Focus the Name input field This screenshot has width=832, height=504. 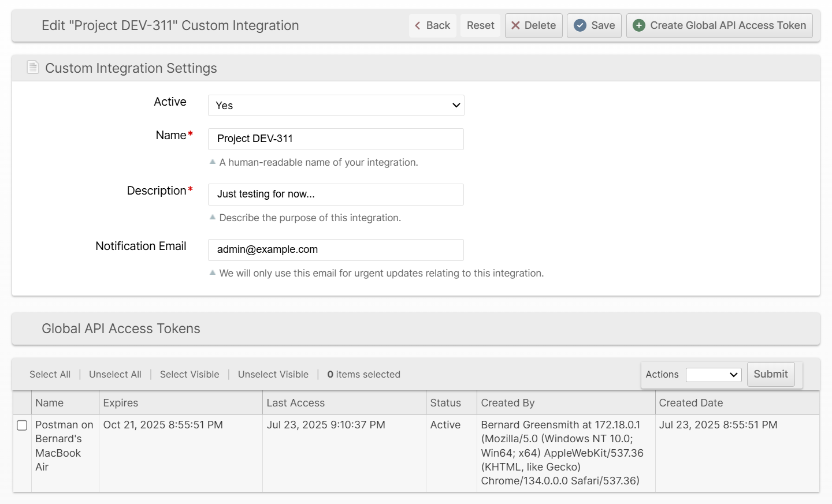click(x=336, y=139)
